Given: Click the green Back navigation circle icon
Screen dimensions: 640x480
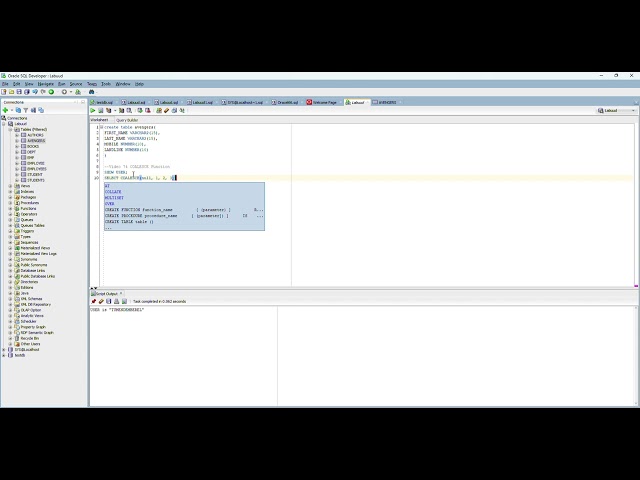Looking at the screenshot, I should coord(51,92).
